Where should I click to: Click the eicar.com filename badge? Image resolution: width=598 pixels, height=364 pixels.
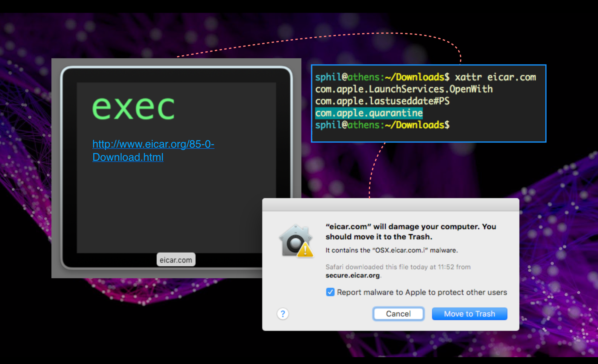tap(176, 260)
